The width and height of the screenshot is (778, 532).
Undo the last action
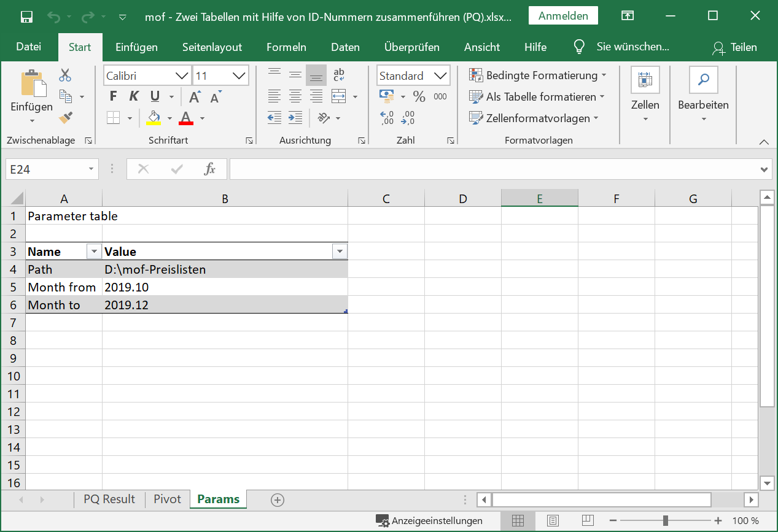[54, 17]
